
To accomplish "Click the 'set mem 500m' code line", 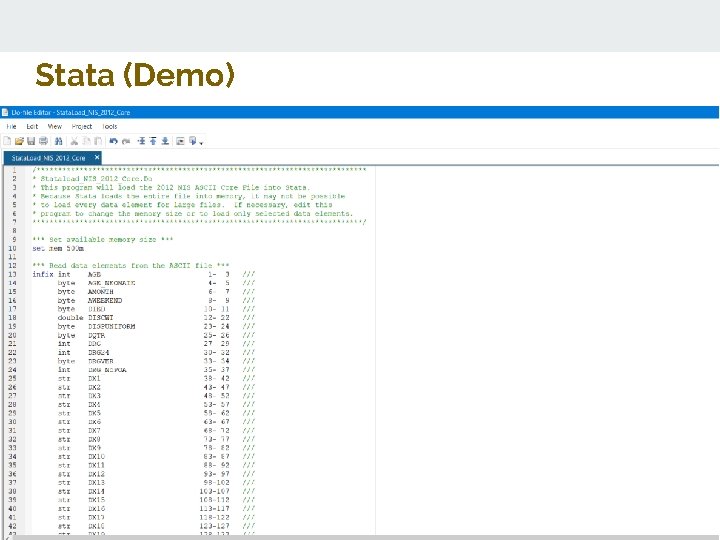I will (x=58, y=248).
